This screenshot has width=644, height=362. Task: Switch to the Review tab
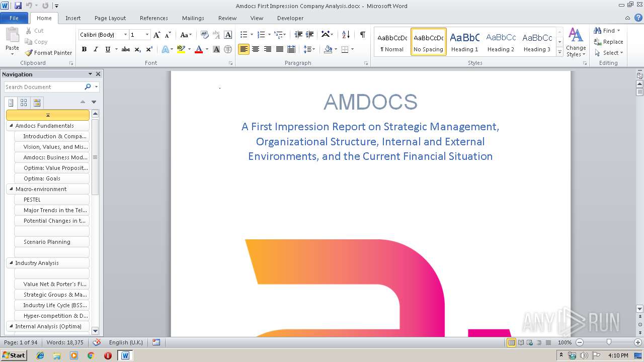pos(227,18)
